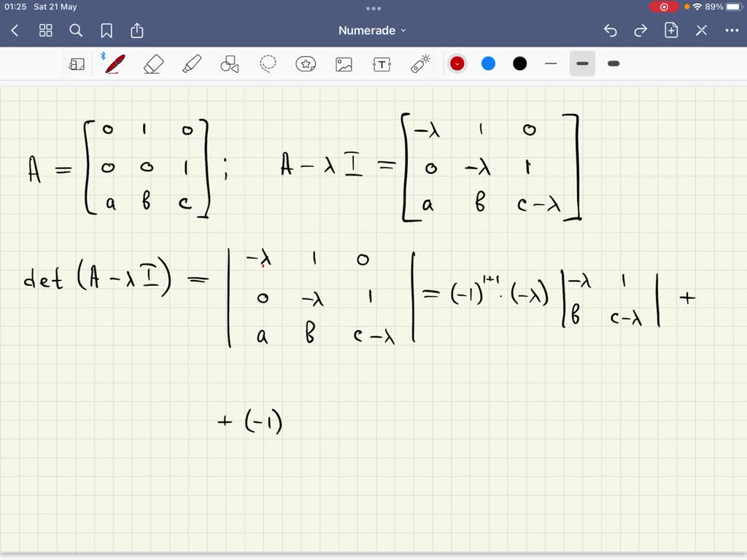The image size is (747, 560).
Task: Select the thin stroke width
Action: coord(551,63)
